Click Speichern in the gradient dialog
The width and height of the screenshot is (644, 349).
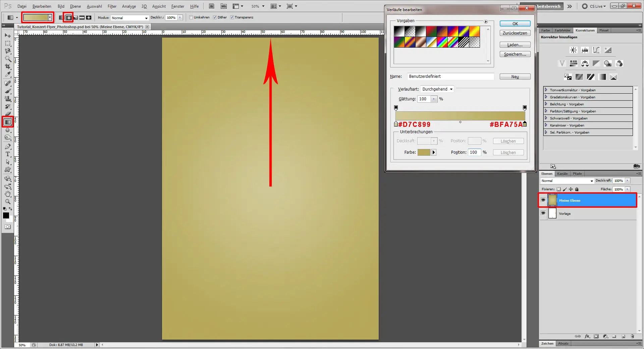tap(515, 54)
